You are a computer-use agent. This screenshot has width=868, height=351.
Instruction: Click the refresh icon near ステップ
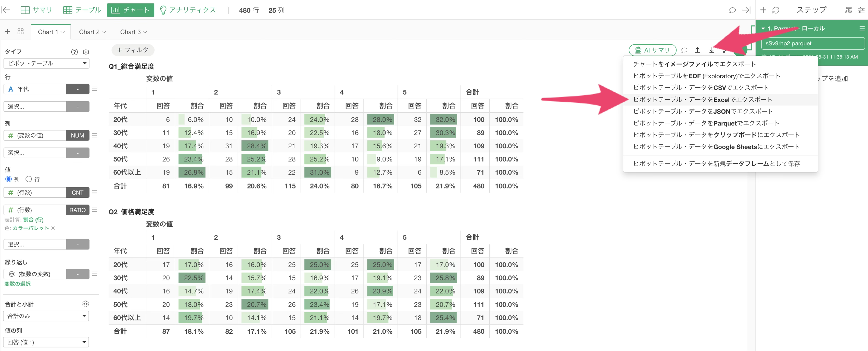pyautogui.click(x=776, y=10)
